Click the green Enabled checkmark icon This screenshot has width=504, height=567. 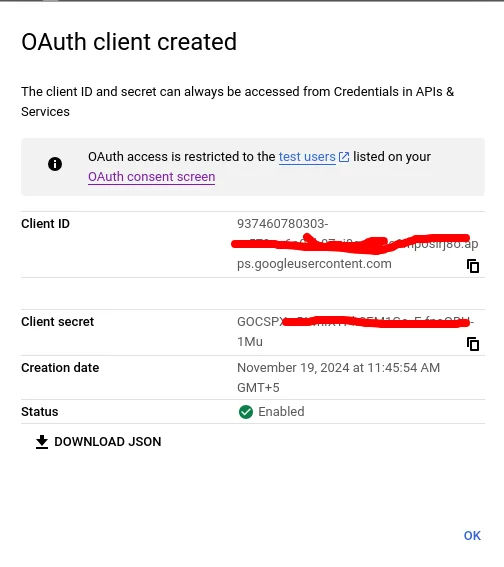click(x=246, y=412)
